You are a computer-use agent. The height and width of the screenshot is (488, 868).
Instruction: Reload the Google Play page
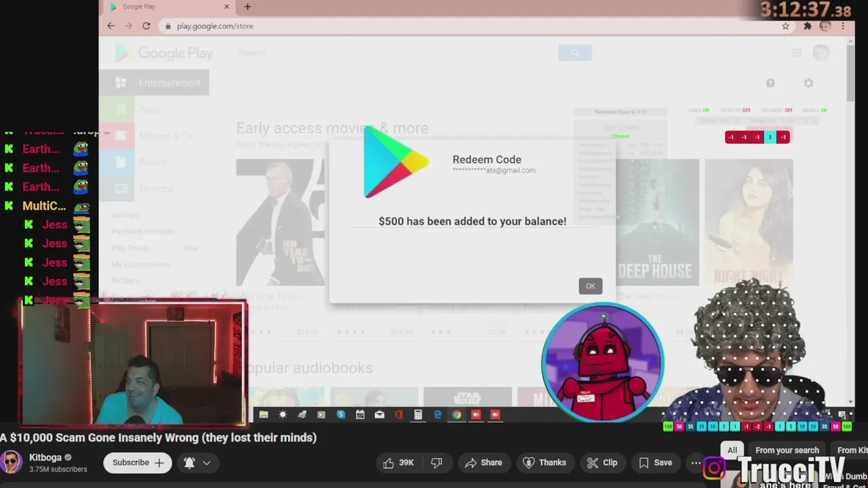146,26
